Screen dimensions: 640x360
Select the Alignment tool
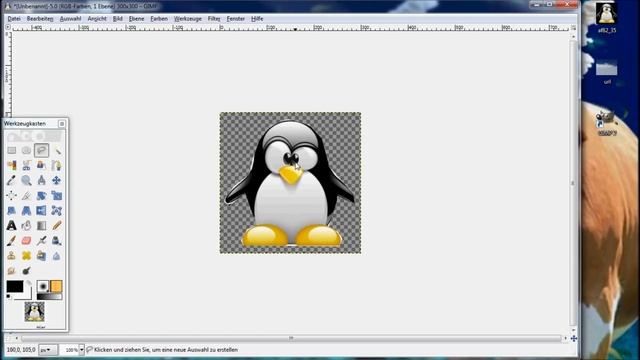pos(11,196)
